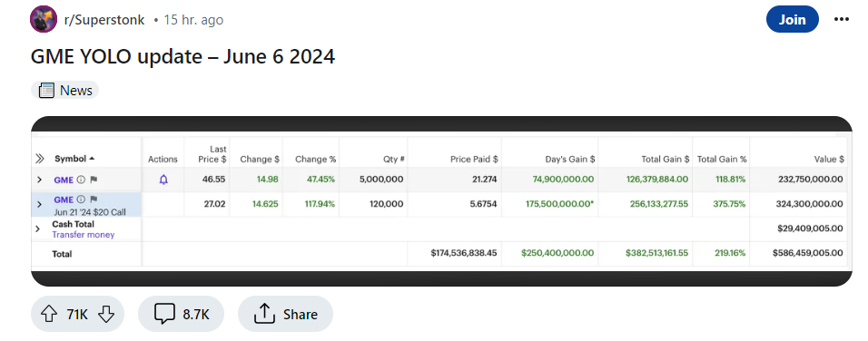Select the 5,000,000 quantity cell
The width and height of the screenshot is (868, 341).
[381, 180]
